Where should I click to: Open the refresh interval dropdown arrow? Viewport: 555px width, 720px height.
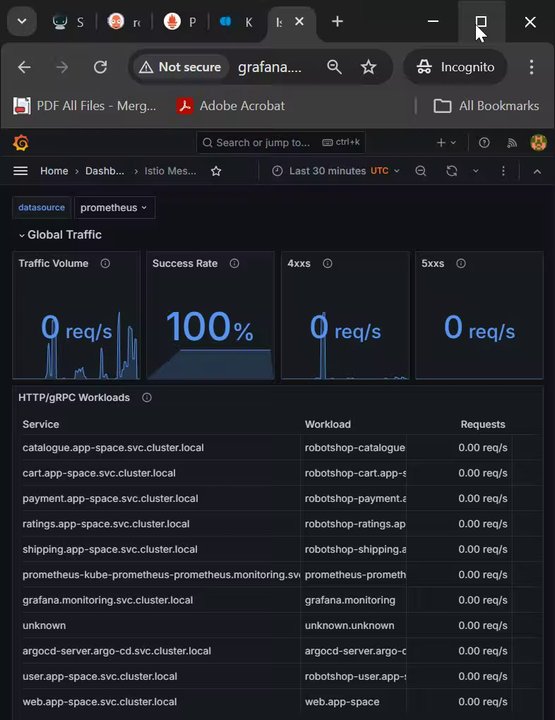[476, 171]
